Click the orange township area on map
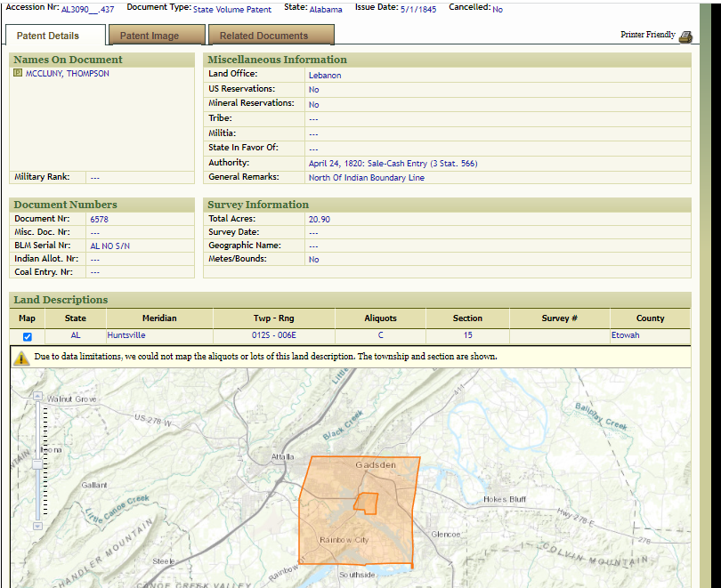This screenshot has width=721, height=588. [x=331, y=525]
